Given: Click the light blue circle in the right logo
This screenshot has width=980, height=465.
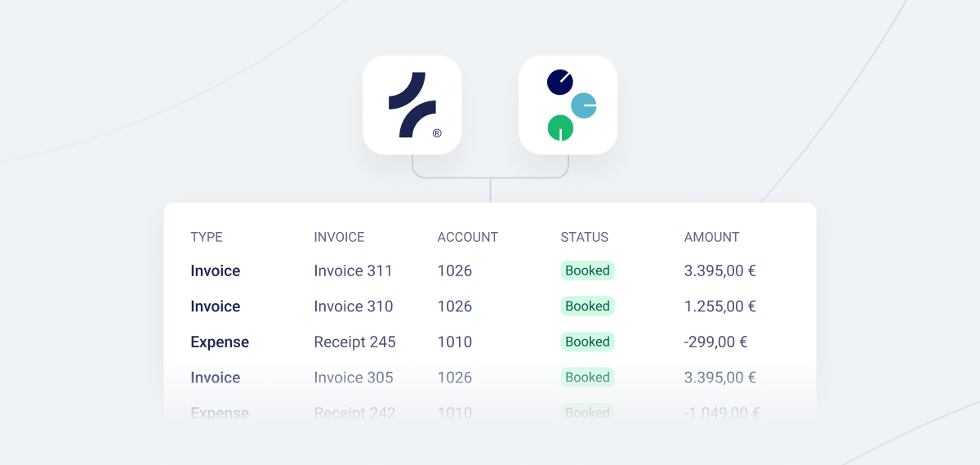Looking at the screenshot, I should point(583,105).
